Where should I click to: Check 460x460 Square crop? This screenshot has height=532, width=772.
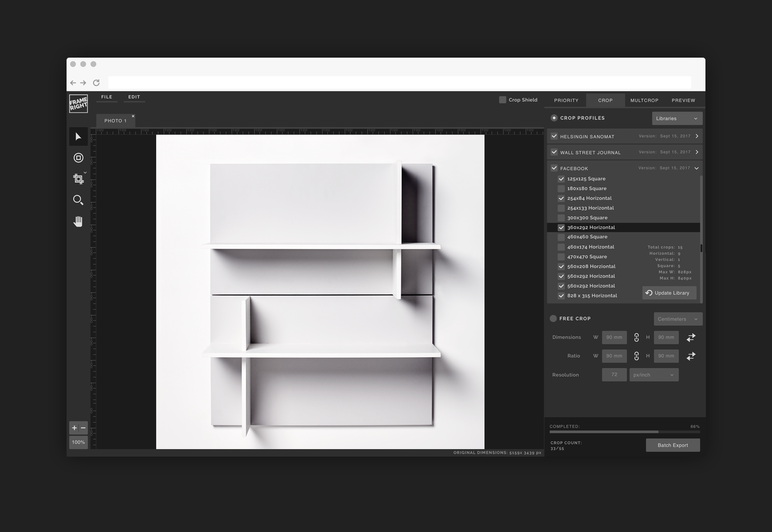(561, 237)
